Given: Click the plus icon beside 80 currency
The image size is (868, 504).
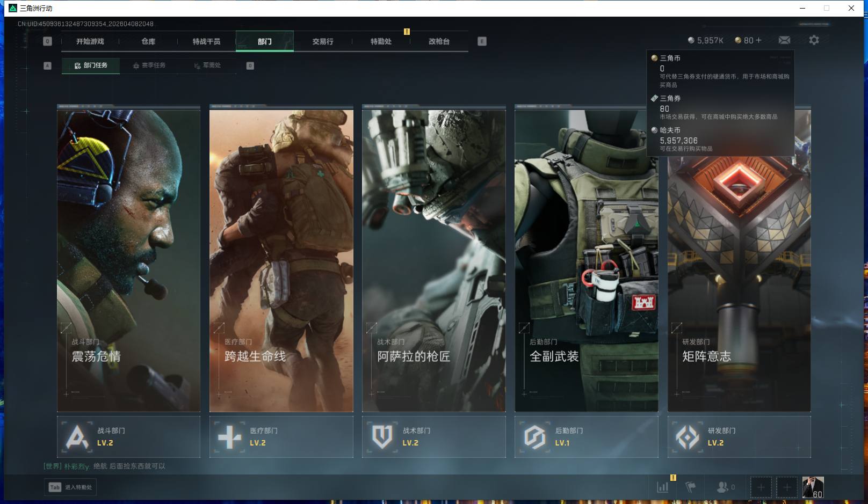Looking at the screenshot, I should tap(759, 40).
